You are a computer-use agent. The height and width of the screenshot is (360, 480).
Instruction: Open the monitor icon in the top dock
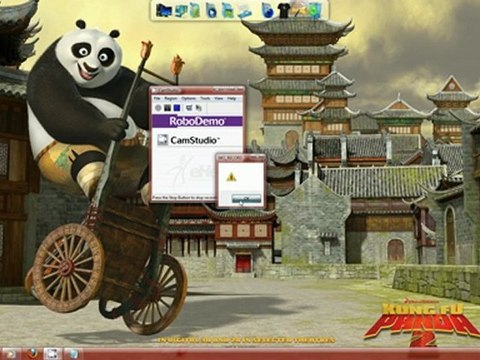(163, 10)
